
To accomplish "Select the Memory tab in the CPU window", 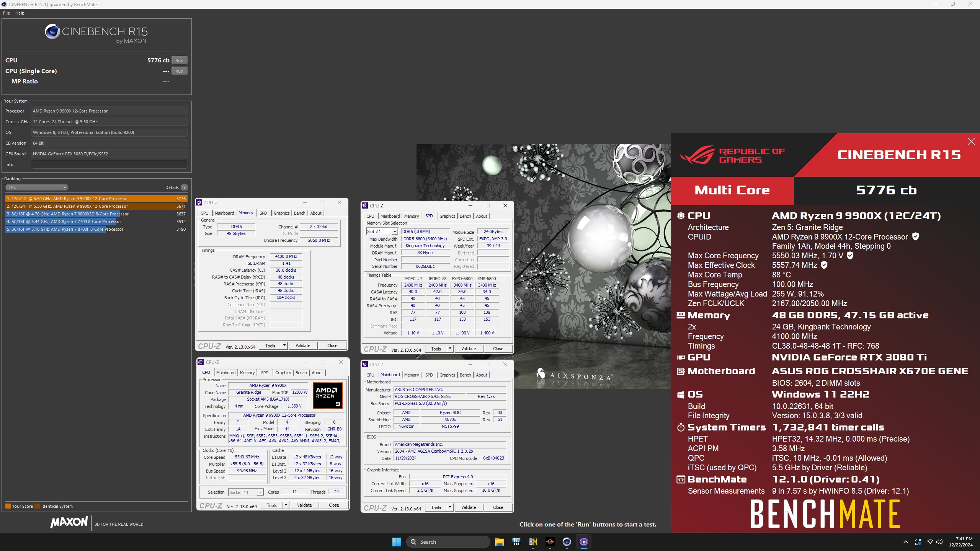I will tap(247, 373).
